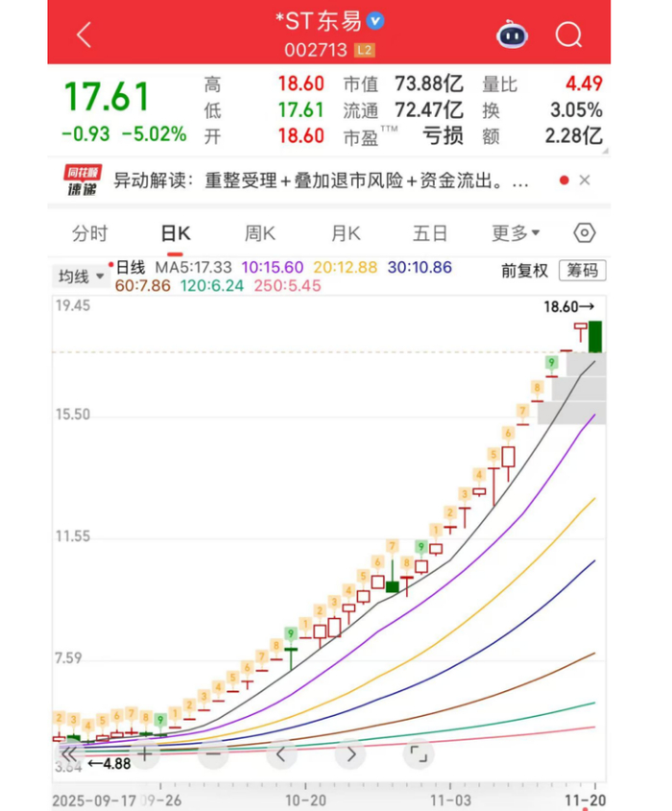Screen dimensions: 672x811
Task: Tap the 18.60 high price marker
Action: pyautogui.click(x=569, y=307)
